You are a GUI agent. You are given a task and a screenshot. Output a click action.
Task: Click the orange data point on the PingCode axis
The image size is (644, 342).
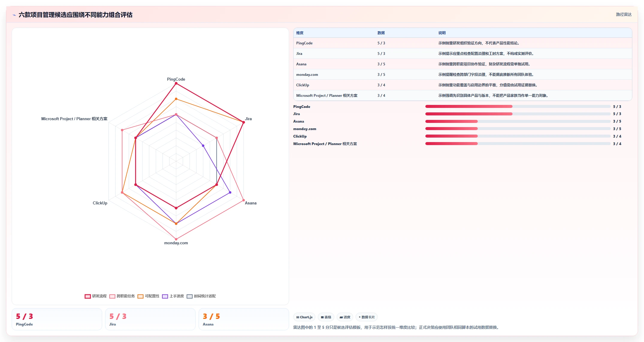point(176,99)
